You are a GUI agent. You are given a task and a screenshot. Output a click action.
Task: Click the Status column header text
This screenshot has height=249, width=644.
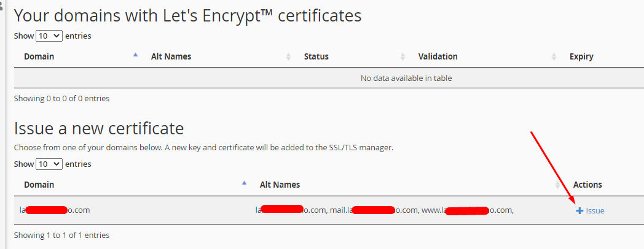[316, 56]
